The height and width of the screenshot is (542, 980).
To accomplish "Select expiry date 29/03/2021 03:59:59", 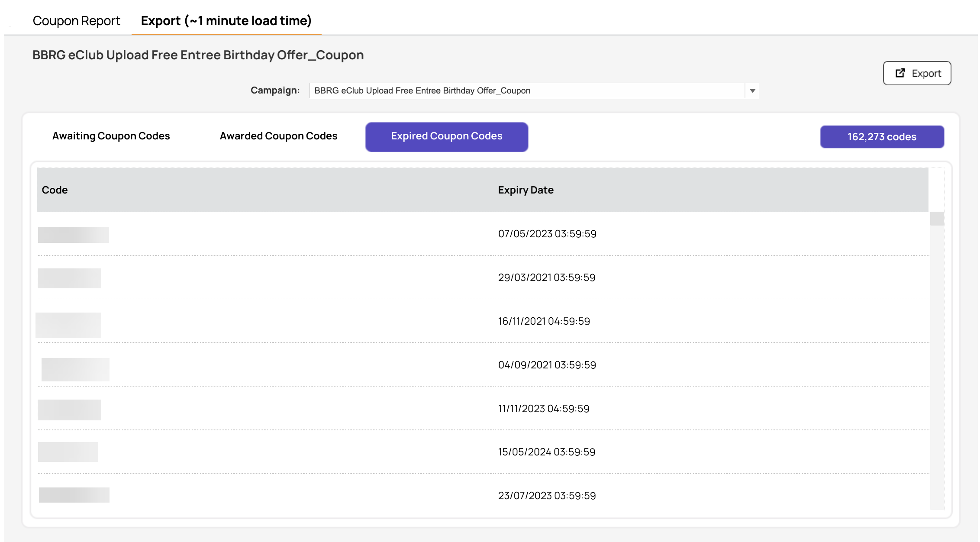I will pos(547,277).
